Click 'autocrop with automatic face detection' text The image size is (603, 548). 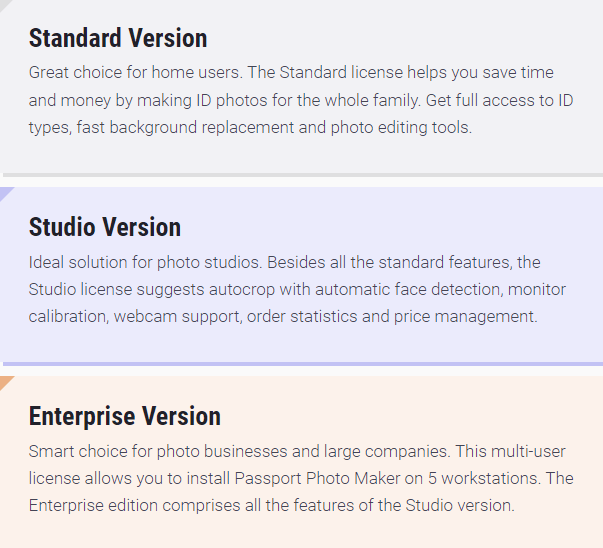pyautogui.click(x=356, y=290)
